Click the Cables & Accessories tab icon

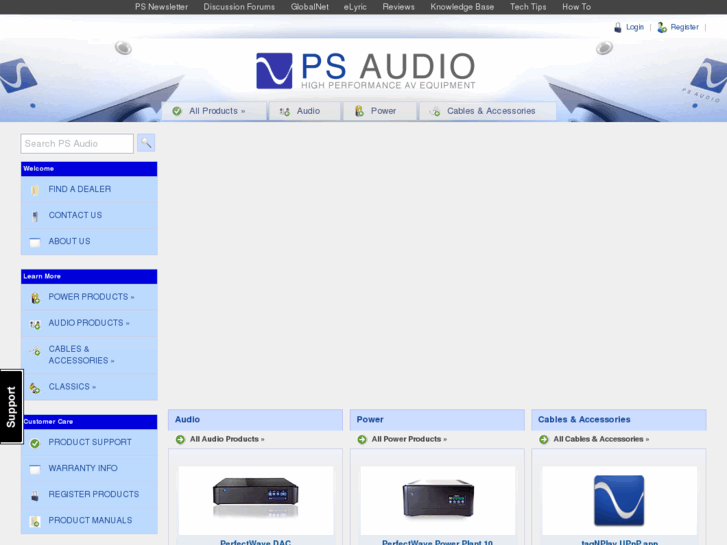(x=435, y=111)
